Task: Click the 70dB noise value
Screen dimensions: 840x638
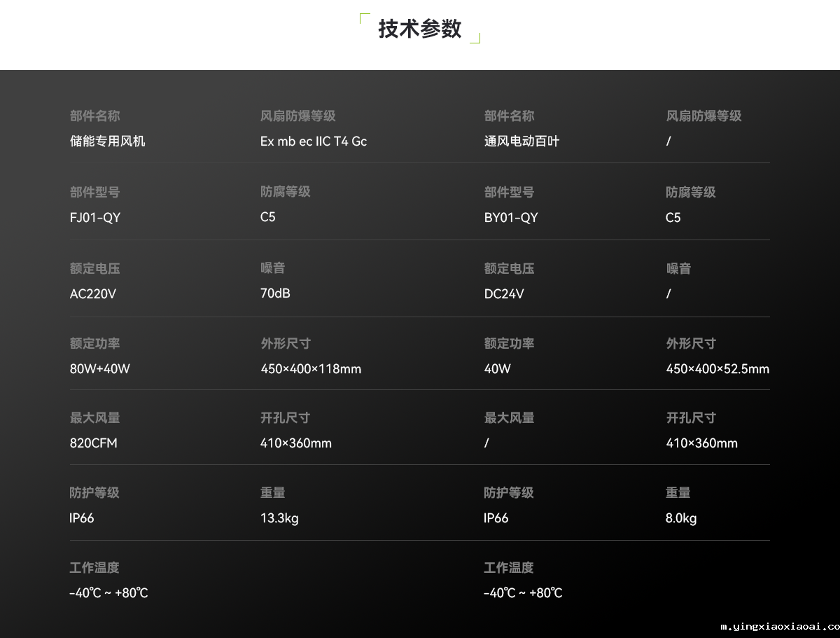Action: tap(274, 293)
